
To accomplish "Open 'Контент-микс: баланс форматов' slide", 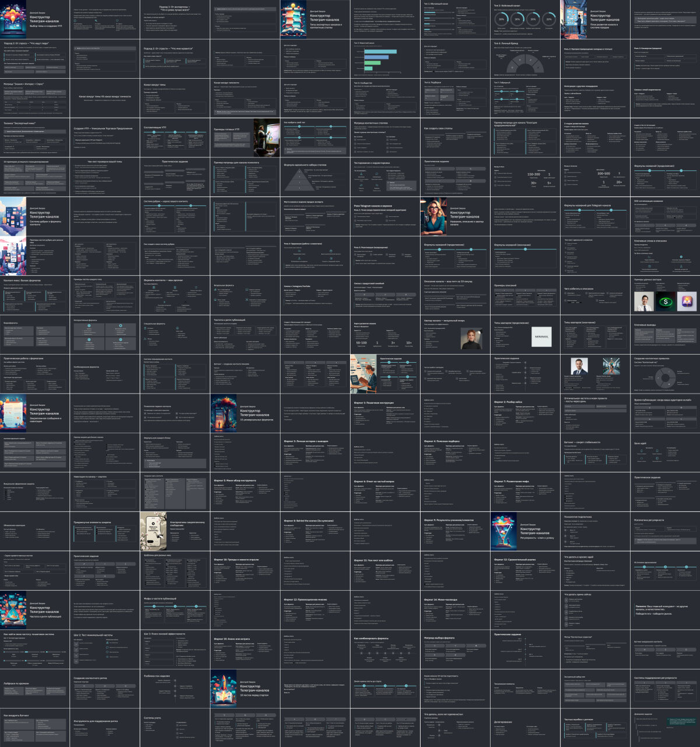I will point(35,295).
